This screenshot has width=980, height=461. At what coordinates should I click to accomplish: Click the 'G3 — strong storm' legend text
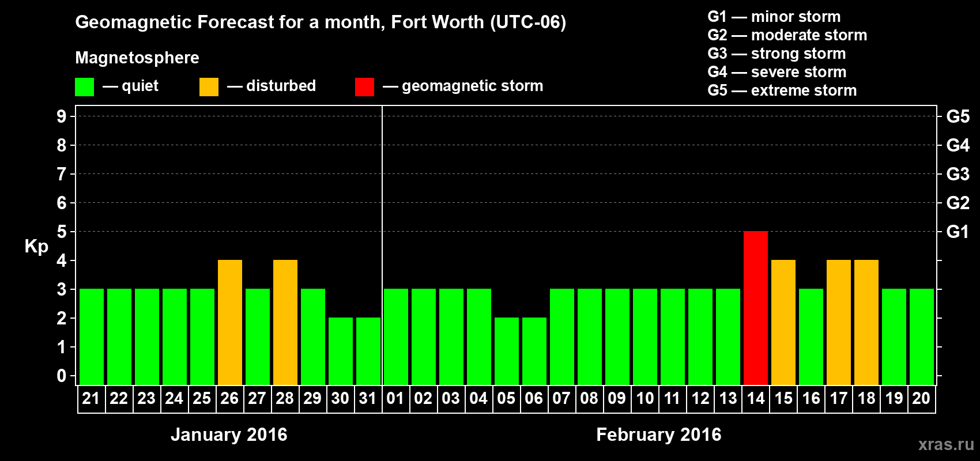tap(777, 54)
